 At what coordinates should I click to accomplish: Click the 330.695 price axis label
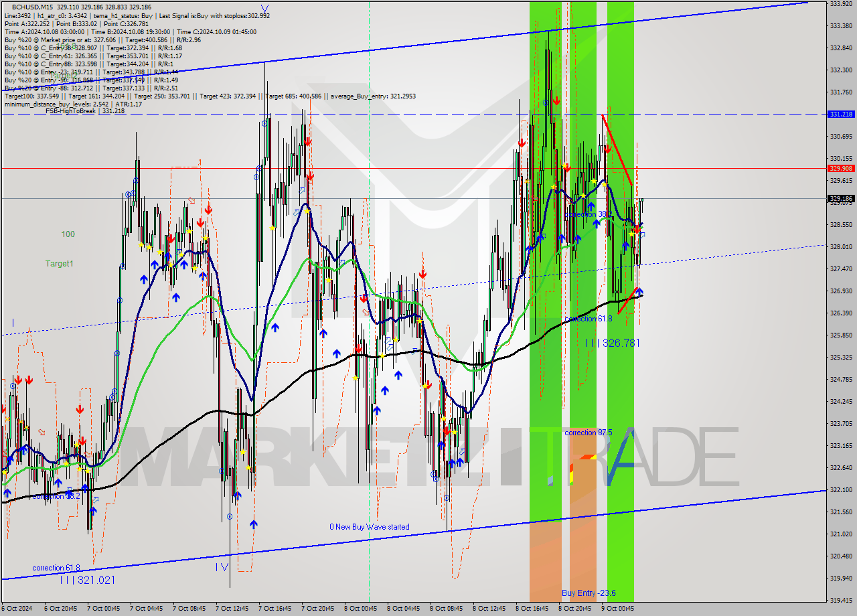pos(841,136)
